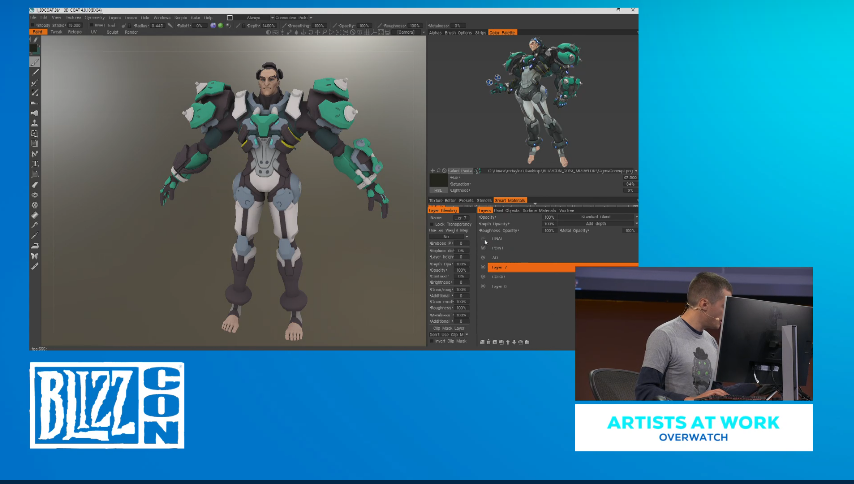Adjust the Saturation slider

[x=543, y=184]
